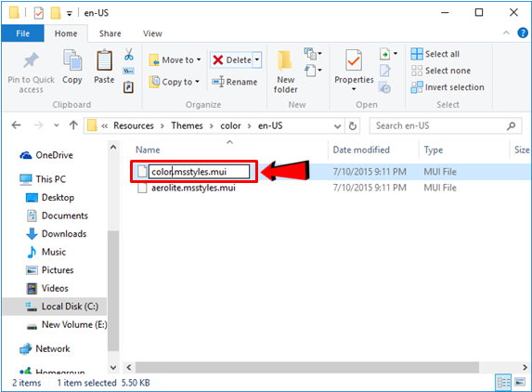532x392 pixels.
Task: Click the Paste clipboard icon
Action: [104, 60]
